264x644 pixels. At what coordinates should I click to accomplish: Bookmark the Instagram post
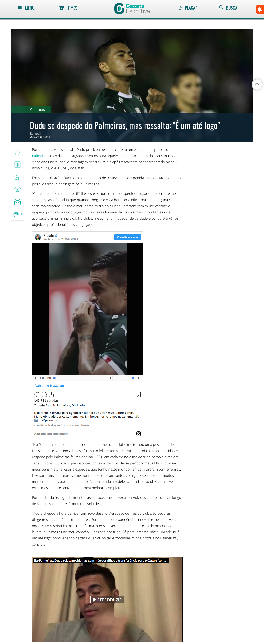[139, 395]
